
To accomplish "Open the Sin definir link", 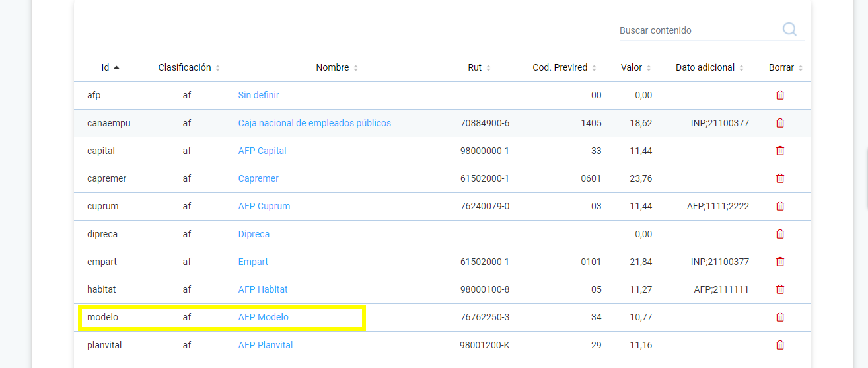I will click(258, 95).
